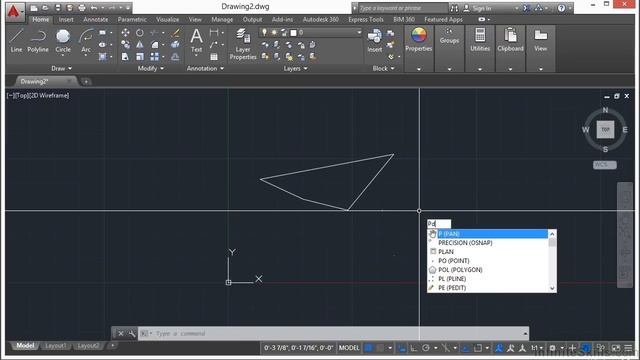The width and height of the screenshot is (640, 360).
Task: Switch to Layout1 tab
Action: click(x=56, y=346)
